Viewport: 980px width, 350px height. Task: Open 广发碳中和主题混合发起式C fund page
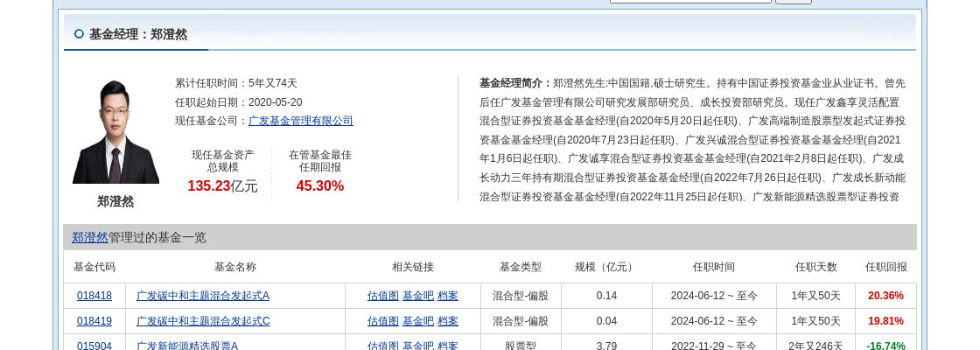[x=203, y=321]
